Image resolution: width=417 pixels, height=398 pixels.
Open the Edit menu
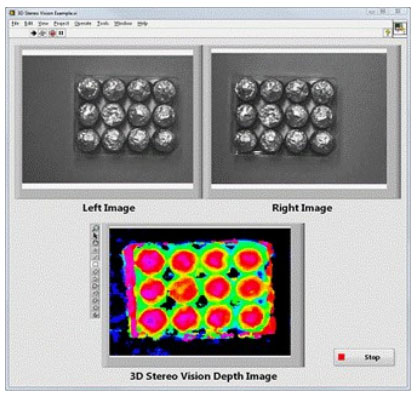click(28, 23)
